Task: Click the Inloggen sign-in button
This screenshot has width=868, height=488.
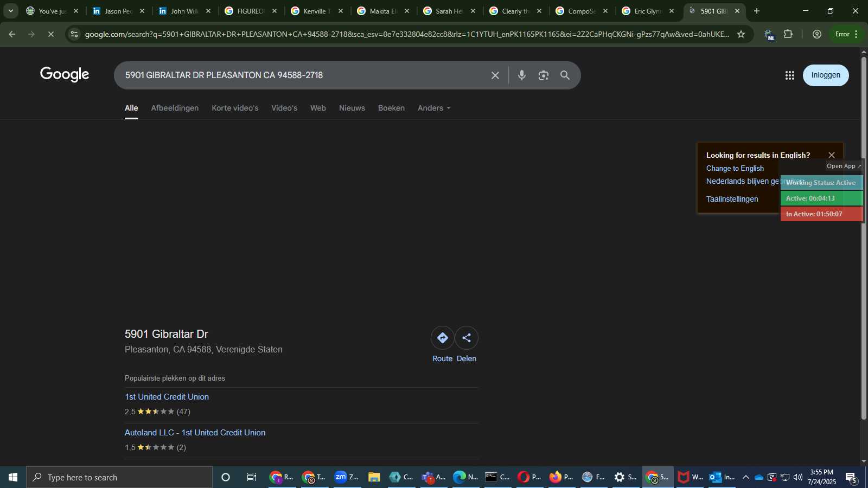Action: (x=826, y=75)
